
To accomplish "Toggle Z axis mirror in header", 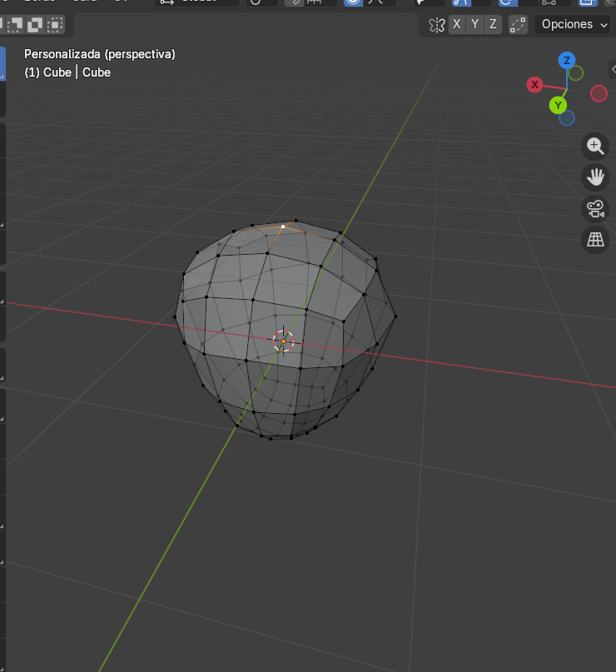I will click(493, 24).
